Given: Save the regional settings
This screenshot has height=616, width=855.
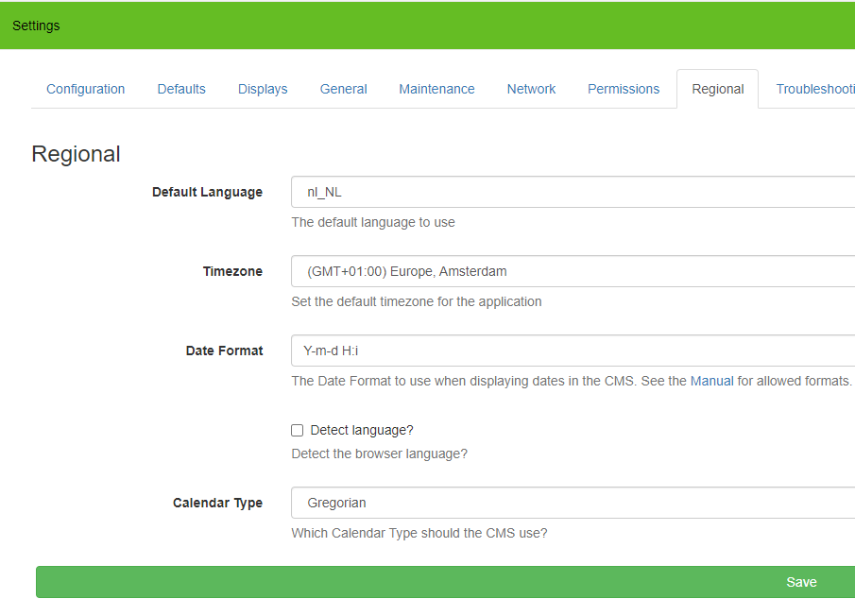Looking at the screenshot, I should pos(446,582).
